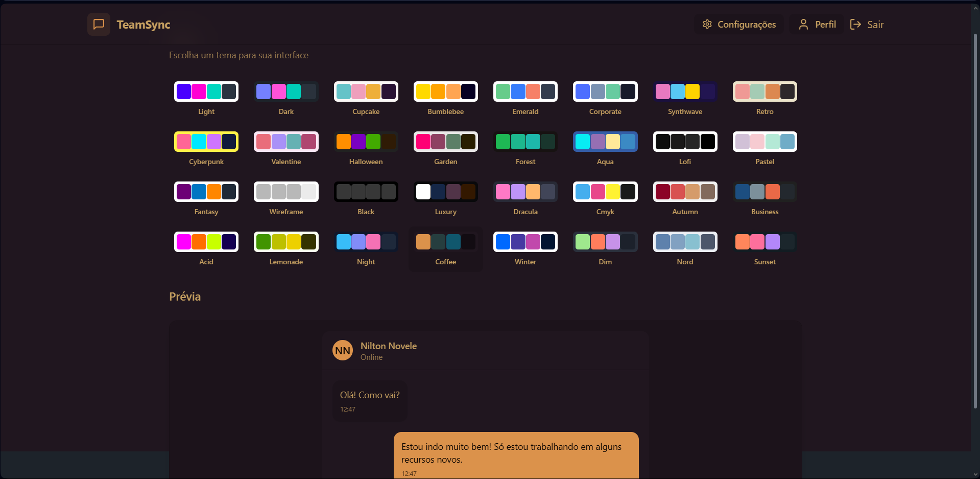This screenshot has width=980, height=479.
Task: Pick the Garden theme swatch
Action: 446,142
